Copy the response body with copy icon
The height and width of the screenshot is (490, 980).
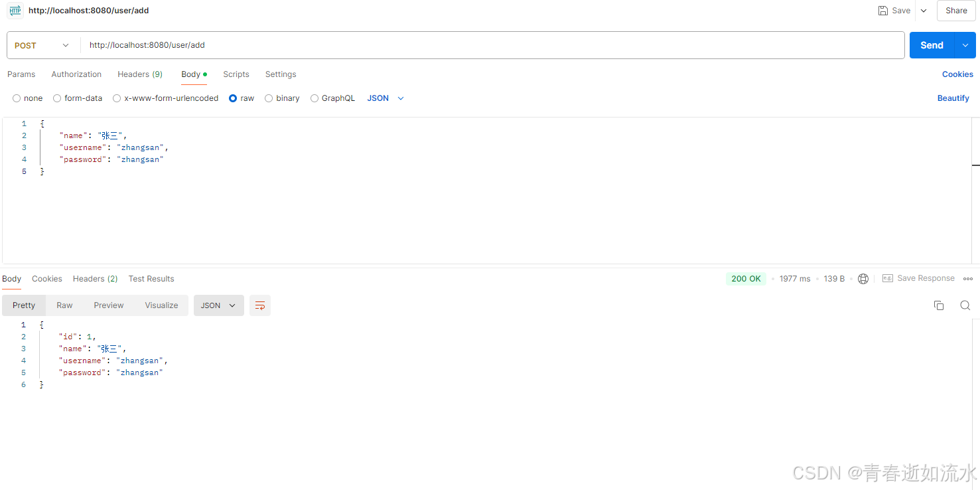point(939,305)
